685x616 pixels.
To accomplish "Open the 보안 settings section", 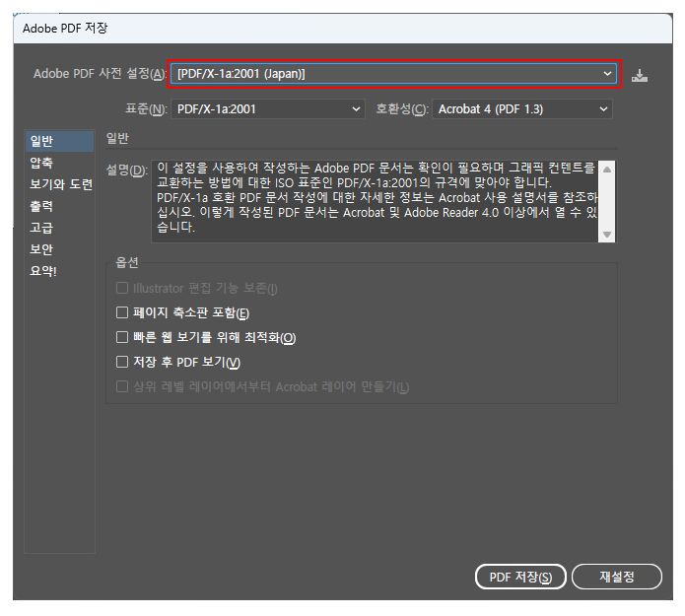I will [41, 249].
